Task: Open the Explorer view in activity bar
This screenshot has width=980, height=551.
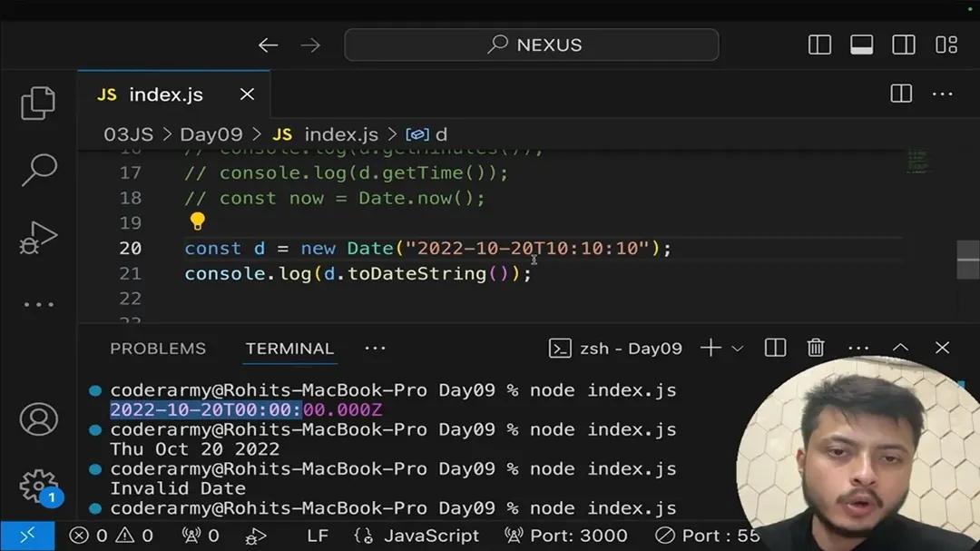Action: click(x=38, y=103)
